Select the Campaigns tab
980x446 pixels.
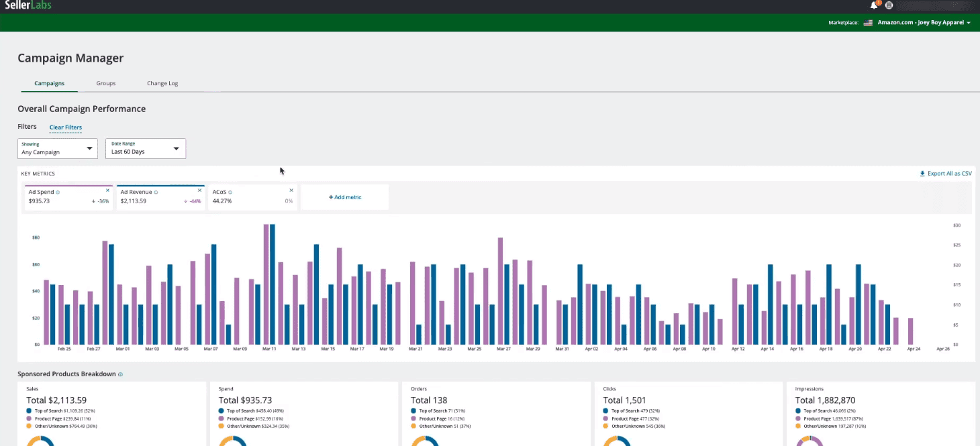[x=49, y=83]
